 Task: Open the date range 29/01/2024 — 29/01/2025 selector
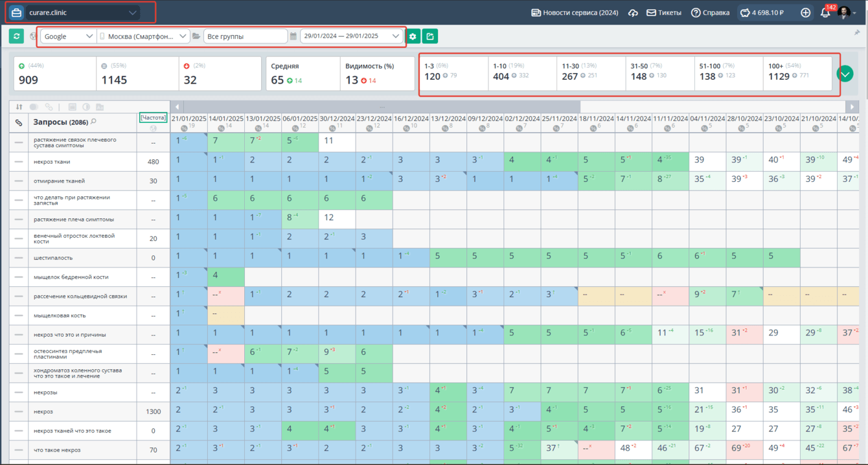pyautogui.click(x=351, y=36)
